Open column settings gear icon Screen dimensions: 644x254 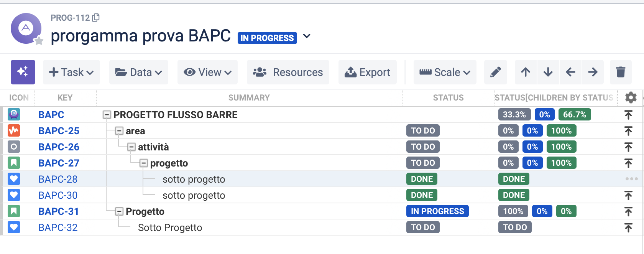[631, 97]
